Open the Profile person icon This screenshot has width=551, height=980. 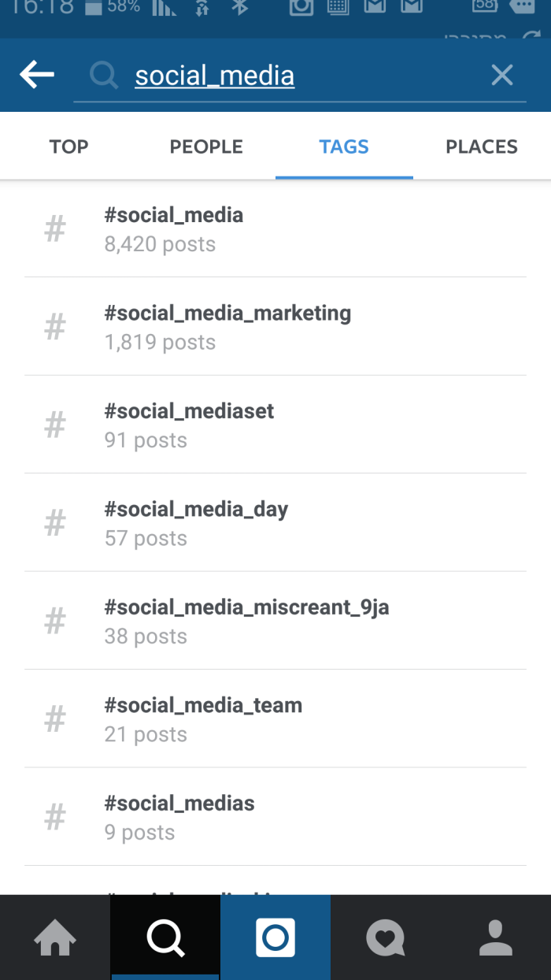click(x=496, y=937)
